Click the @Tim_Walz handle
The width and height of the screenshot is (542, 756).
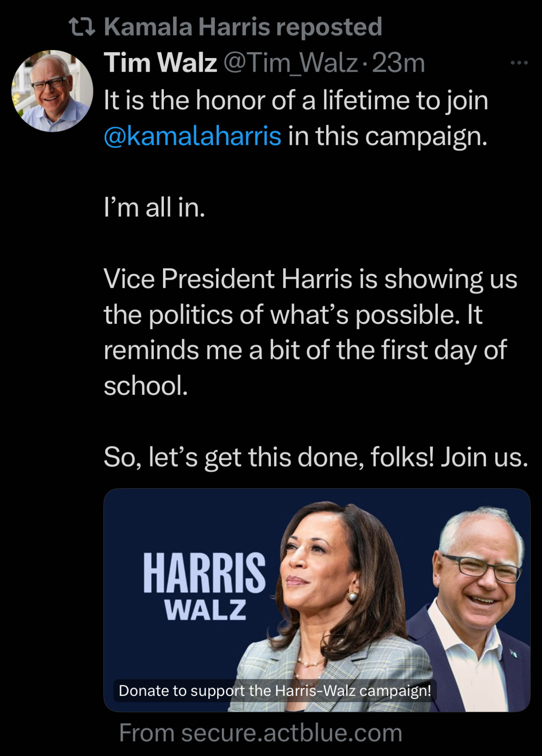[290, 63]
